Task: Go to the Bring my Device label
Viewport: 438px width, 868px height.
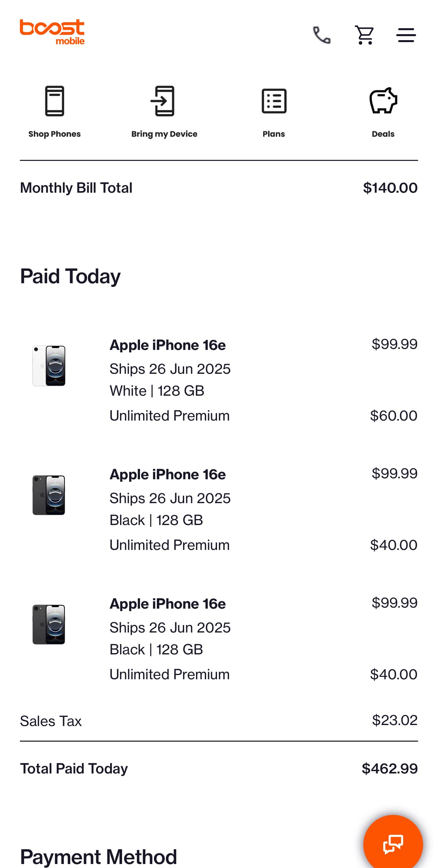Action: tap(164, 134)
